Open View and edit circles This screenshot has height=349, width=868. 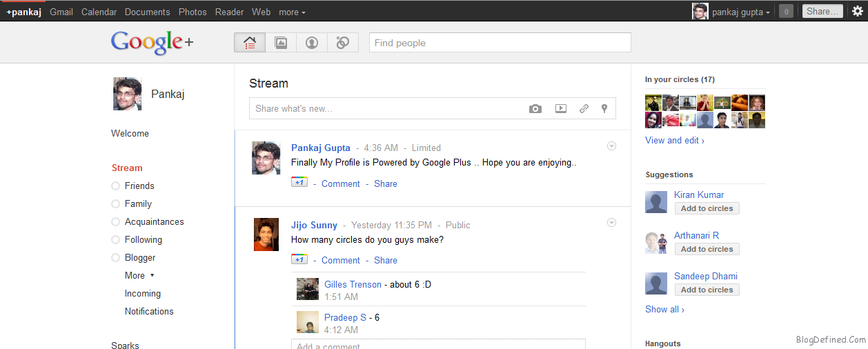pyautogui.click(x=675, y=140)
